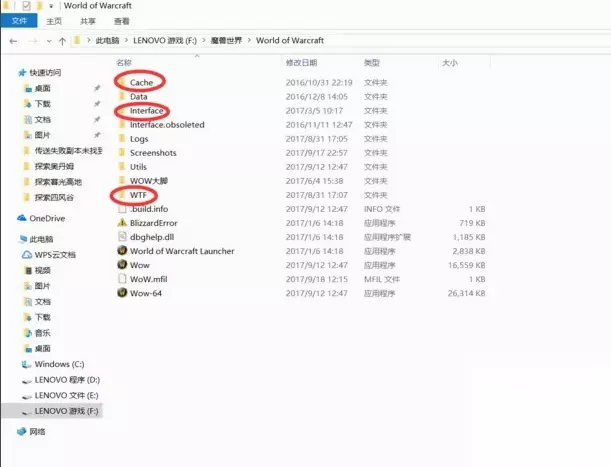Open the 传送失败副本未找到 pinned folder
The image size is (611, 467).
[68, 150]
